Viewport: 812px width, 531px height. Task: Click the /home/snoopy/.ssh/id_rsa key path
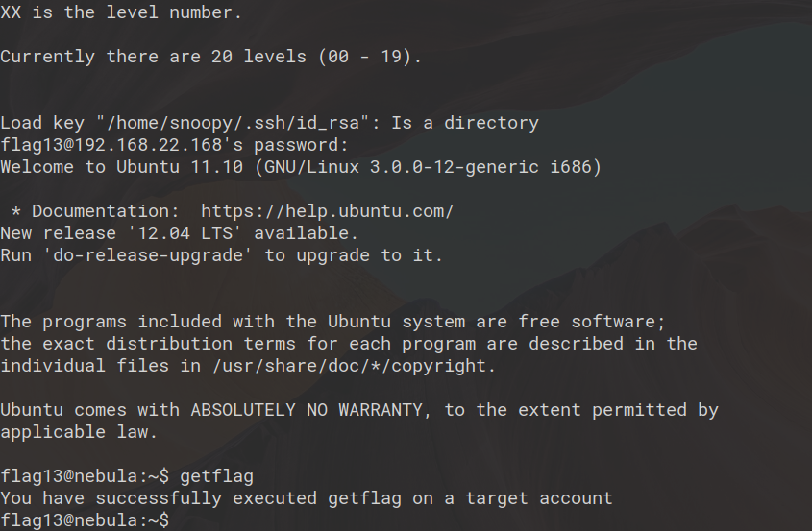click(x=236, y=123)
